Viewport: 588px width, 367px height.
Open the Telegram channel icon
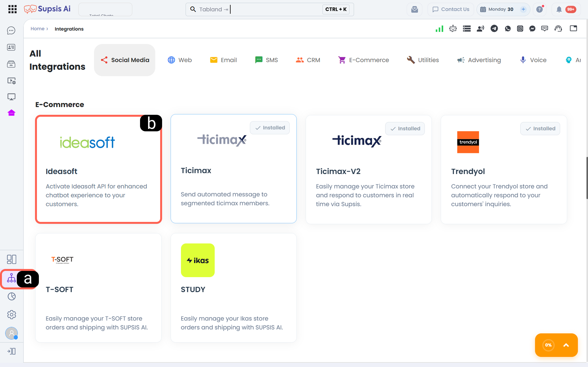coord(494,29)
